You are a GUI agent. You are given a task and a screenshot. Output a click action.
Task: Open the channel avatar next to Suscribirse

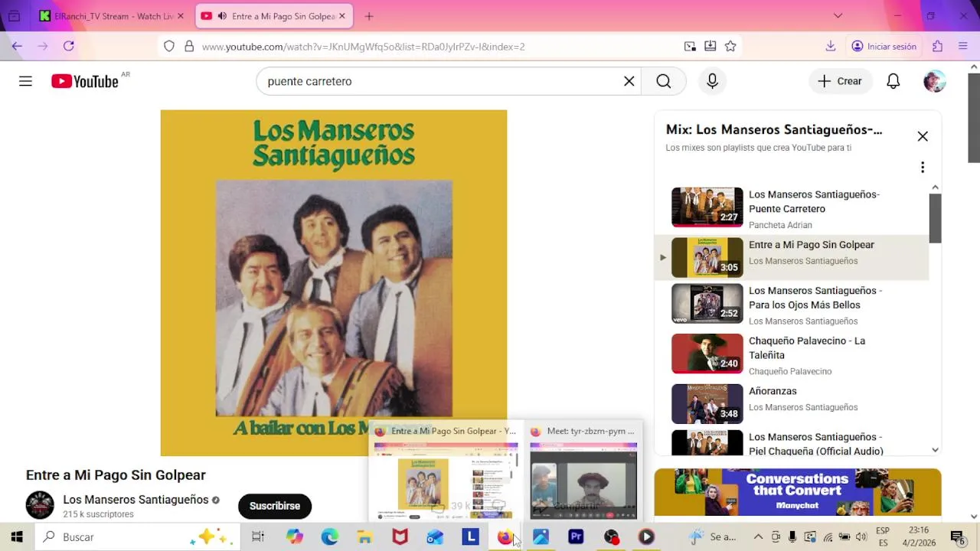point(40,505)
